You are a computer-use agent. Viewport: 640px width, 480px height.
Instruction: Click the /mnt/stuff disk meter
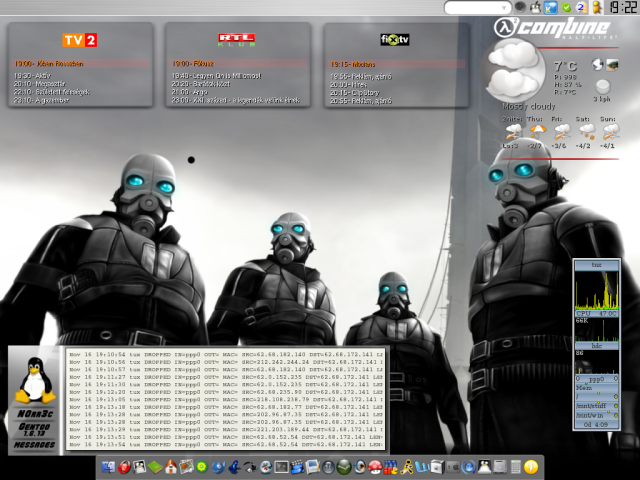(596, 406)
